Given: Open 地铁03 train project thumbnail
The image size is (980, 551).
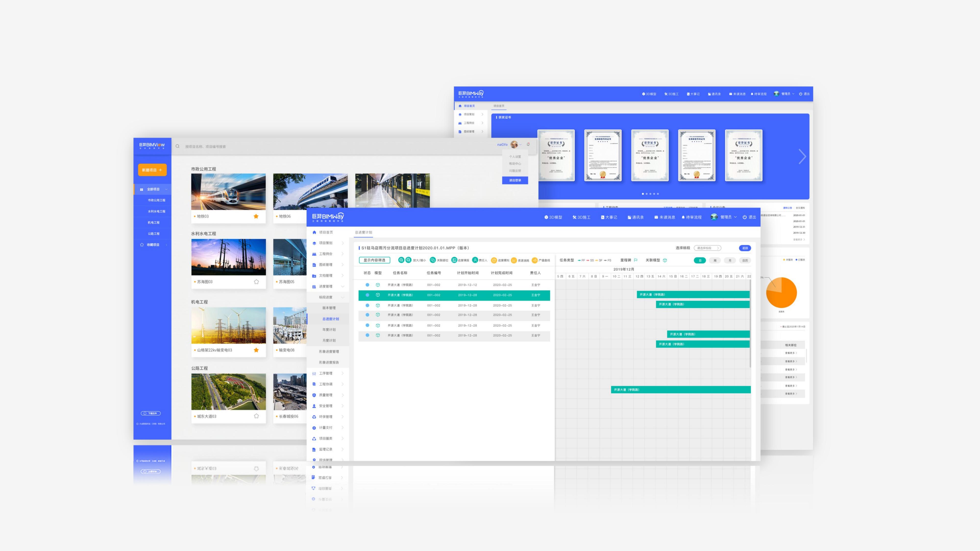Looking at the screenshot, I should (228, 192).
